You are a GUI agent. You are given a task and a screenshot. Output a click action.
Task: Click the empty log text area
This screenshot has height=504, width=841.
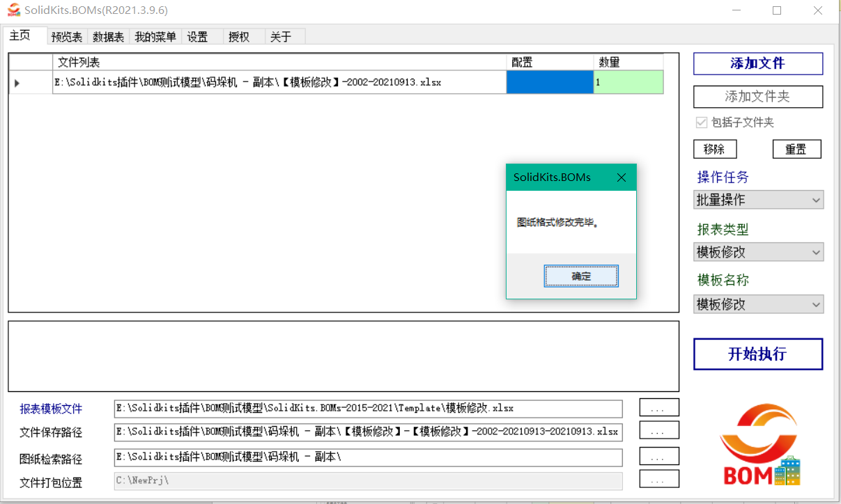(x=344, y=356)
